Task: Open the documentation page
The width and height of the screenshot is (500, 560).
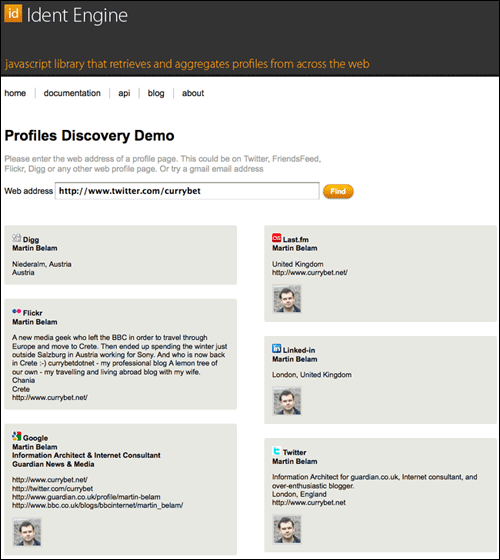Action: (x=72, y=93)
